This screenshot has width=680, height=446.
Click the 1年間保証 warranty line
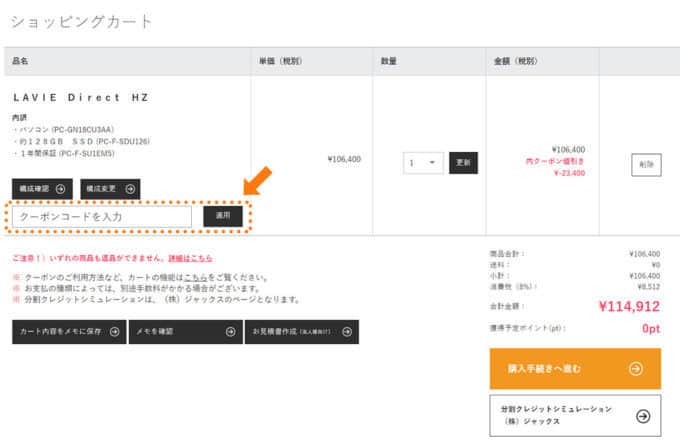click(x=64, y=154)
